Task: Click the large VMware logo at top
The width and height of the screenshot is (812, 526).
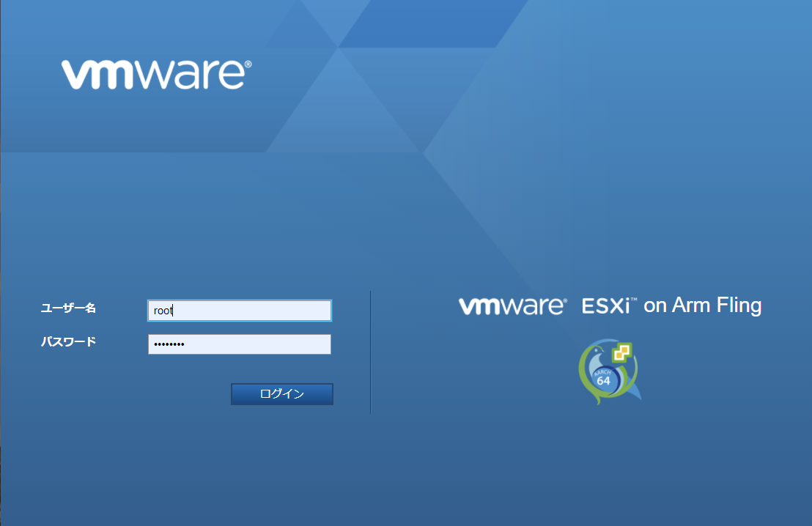Action: pyautogui.click(x=156, y=74)
